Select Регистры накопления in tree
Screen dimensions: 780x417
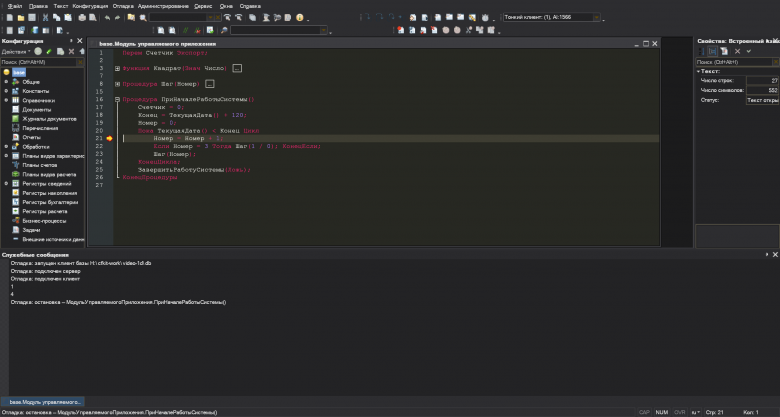[x=49, y=193]
